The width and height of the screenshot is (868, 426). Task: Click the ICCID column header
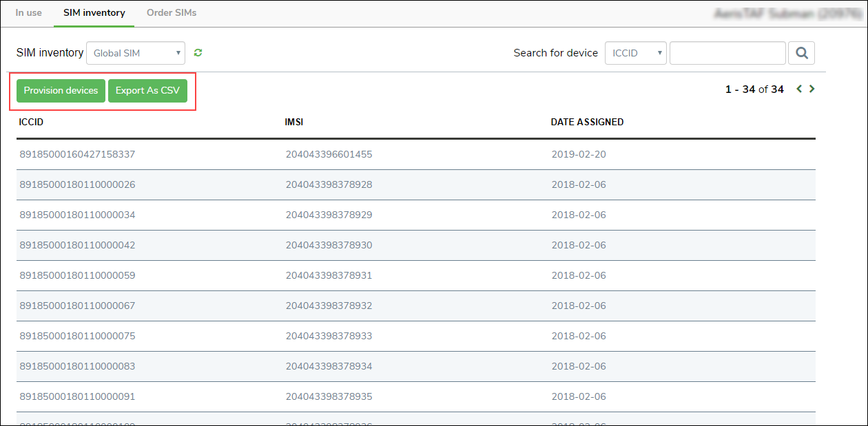pos(32,123)
